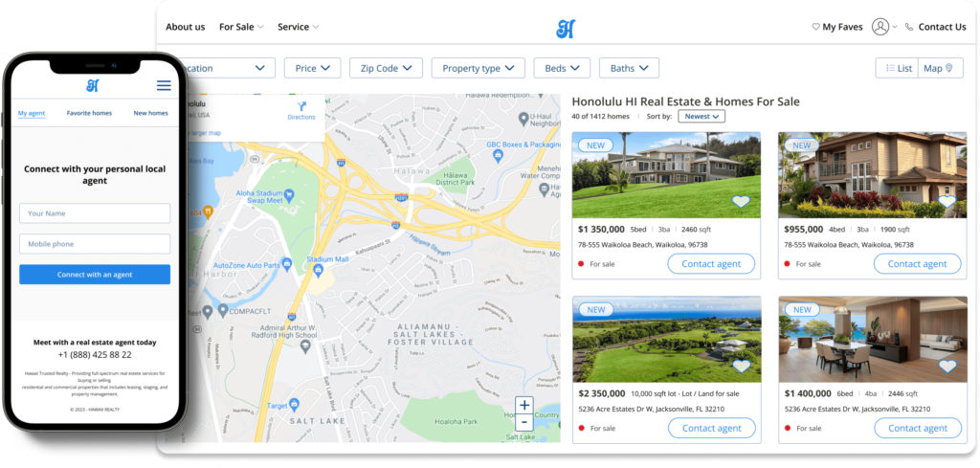
Task: Open the hamburger menu on phone
Action: tap(164, 85)
